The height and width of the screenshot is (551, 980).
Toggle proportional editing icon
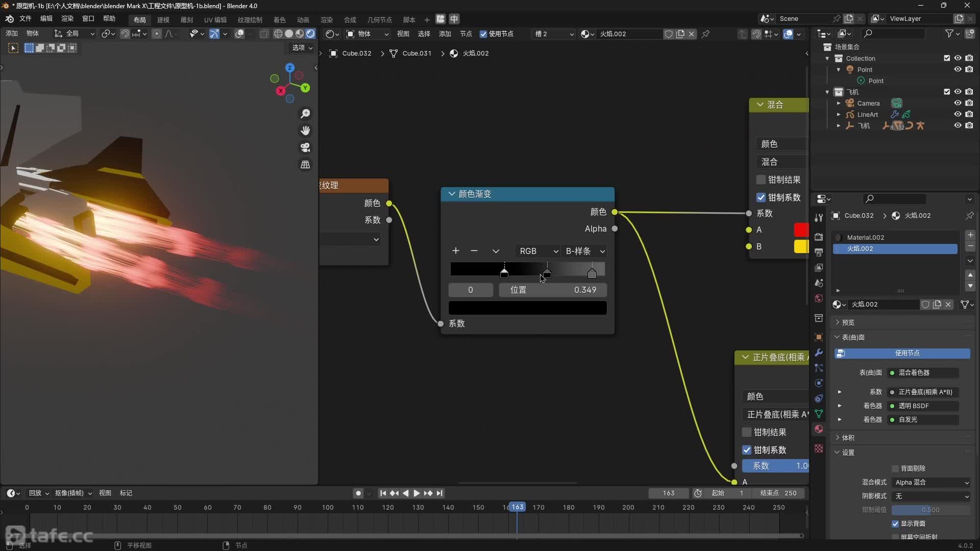pyautogui.click(x=157, y=34)
